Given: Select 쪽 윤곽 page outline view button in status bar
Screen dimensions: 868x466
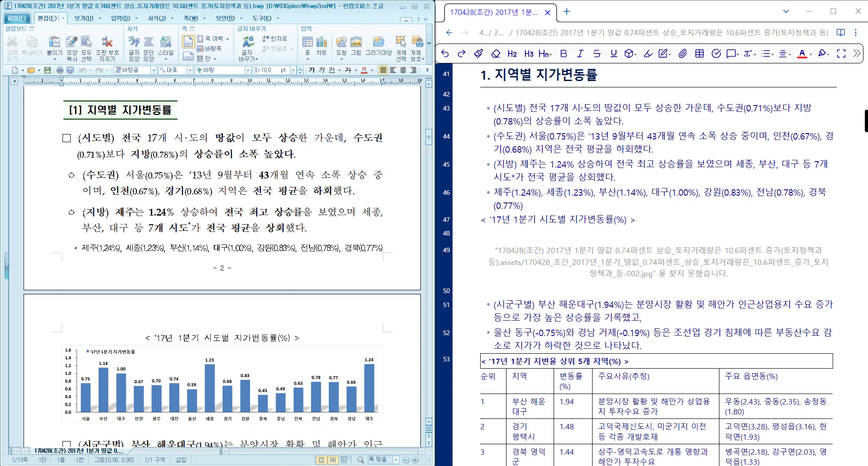Looking at the screenshot, I should (321, 460).
